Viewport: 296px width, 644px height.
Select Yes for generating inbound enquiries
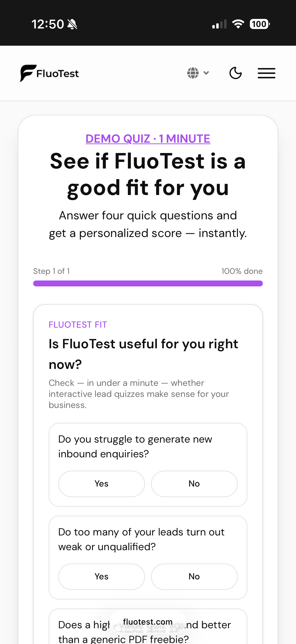[101, 484]
